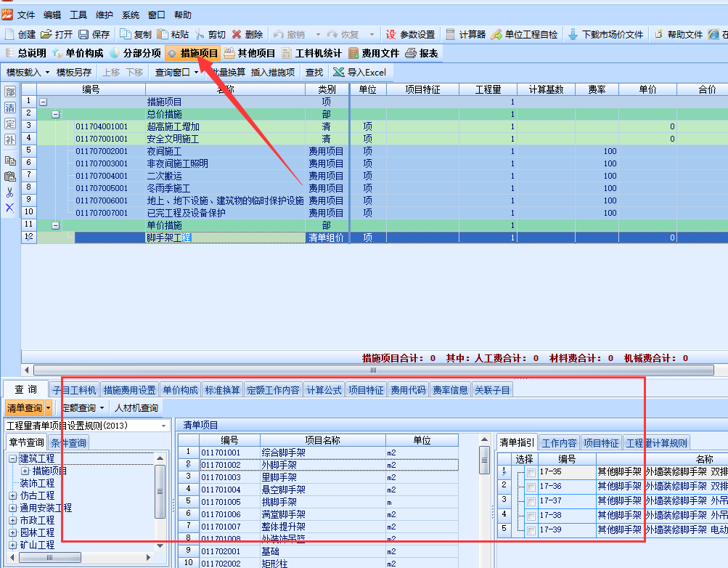Image resolution: width=728 pixels, height=568 pixels.
Task: Check the checkbox for item 17-35
Action: [x=532, y=473]
